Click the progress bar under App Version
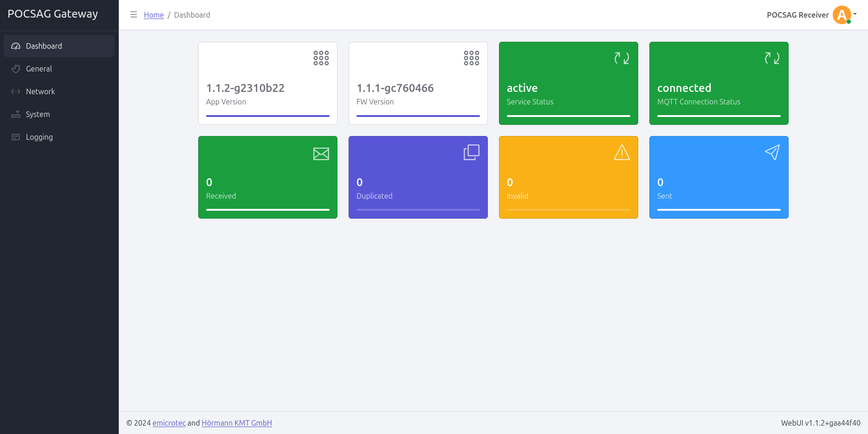This screenshot has width=868, height=434. (267, 116)
